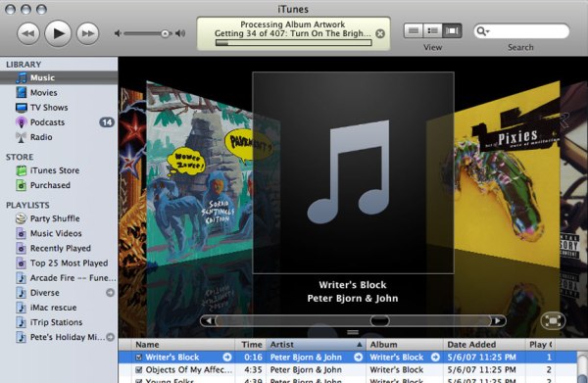Toggle sort order on Artist column
This screenshot has height=383, width=588.
pos(316,345)
